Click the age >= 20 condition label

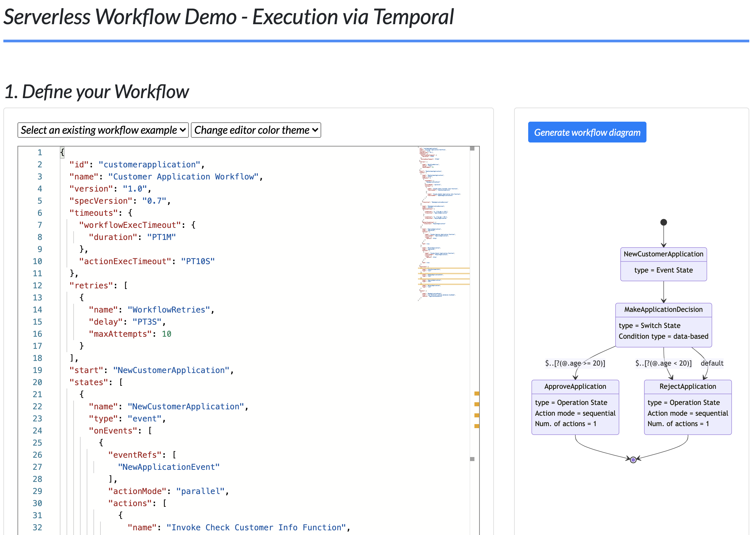[x=575, y=363]
